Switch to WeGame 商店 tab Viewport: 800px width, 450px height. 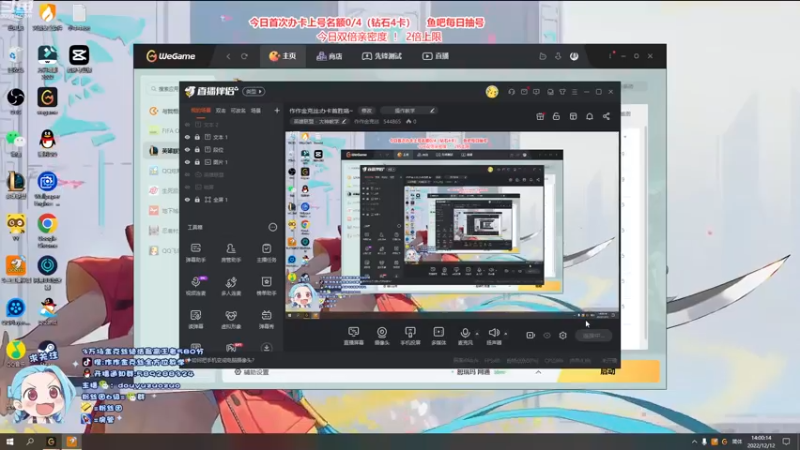coord(329,56)
